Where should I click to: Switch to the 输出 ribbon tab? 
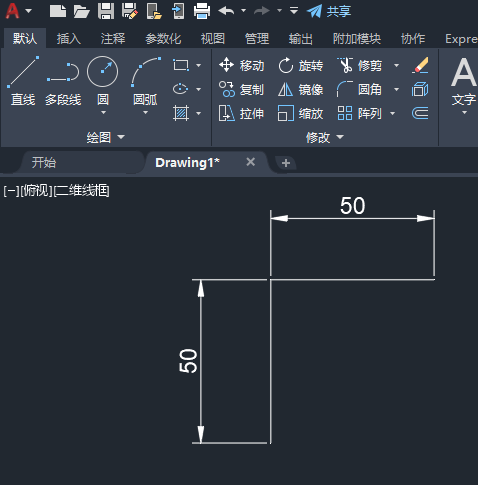tap(301, 39)
